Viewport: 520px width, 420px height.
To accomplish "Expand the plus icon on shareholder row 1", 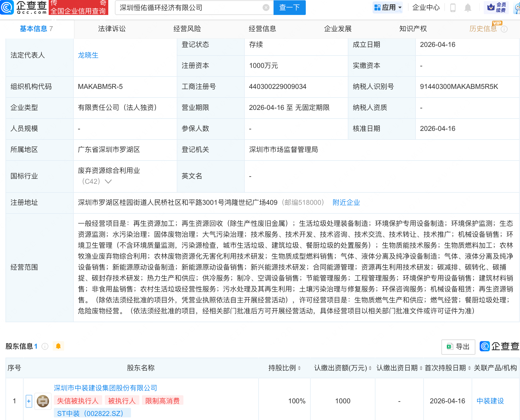I will point(29,401).
